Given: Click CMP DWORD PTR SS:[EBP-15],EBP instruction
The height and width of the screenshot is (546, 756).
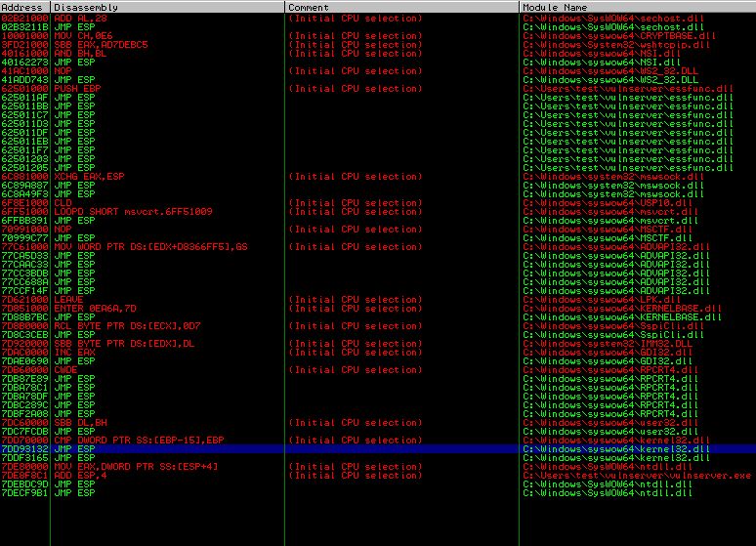Looking at the screenshot, I should click(x=139, y=441).
